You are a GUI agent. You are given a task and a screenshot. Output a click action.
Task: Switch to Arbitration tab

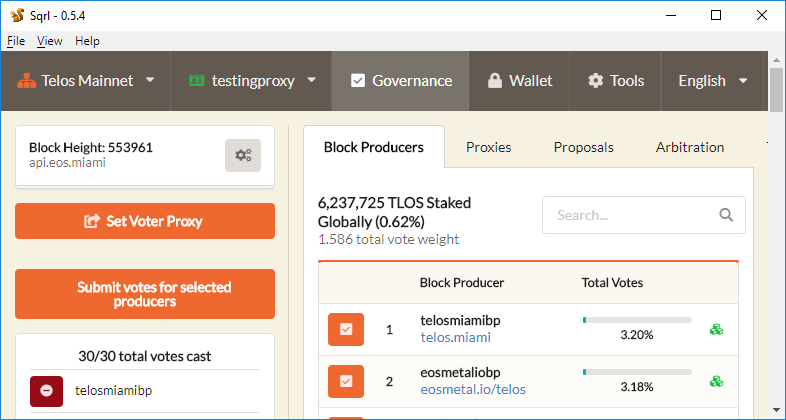(690, 147)
